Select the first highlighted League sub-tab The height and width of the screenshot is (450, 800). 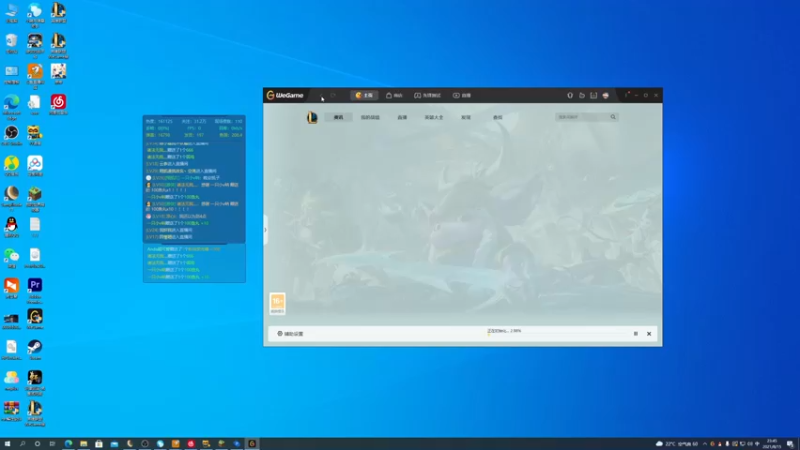click(x=338, y=117)
